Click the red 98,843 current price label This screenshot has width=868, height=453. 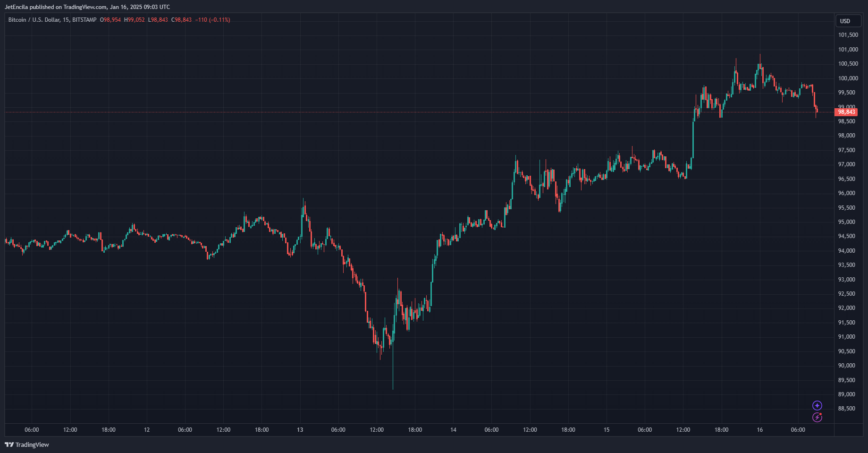click(x=846, y=112)
